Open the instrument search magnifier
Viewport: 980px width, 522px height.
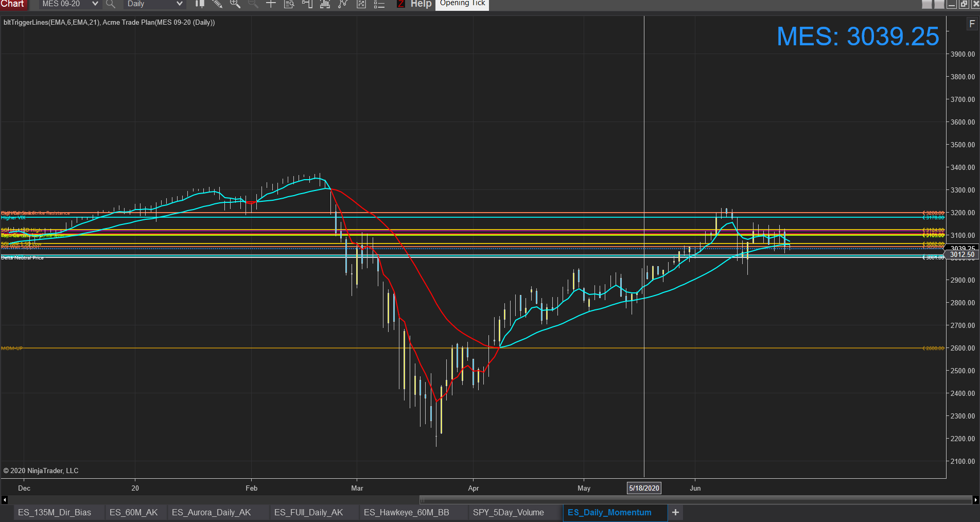(110, 4)
